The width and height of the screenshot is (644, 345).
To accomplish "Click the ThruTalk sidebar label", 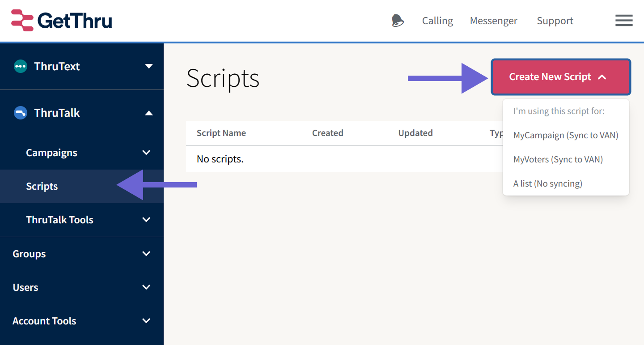I will (57, 113).
